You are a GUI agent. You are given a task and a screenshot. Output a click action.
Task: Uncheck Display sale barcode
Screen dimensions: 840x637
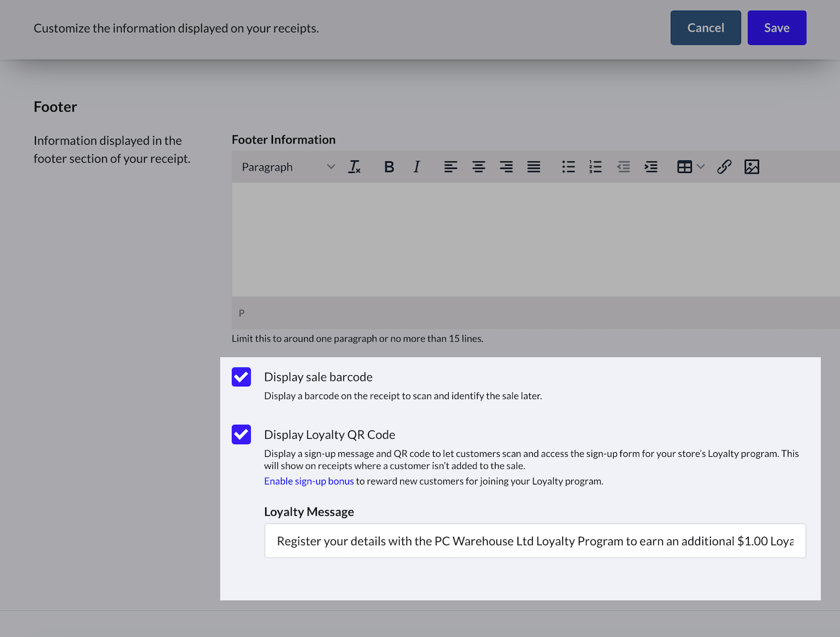[241, 377]
